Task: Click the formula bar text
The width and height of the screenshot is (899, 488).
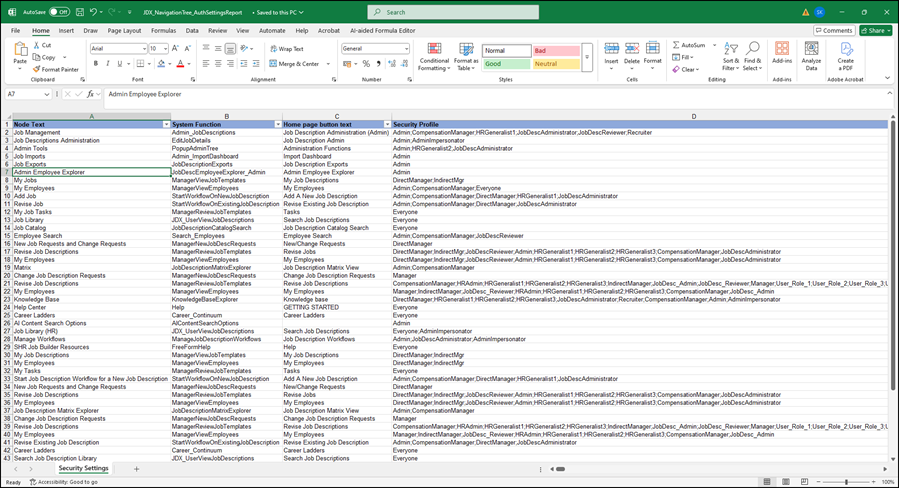Action: (145, 94)
